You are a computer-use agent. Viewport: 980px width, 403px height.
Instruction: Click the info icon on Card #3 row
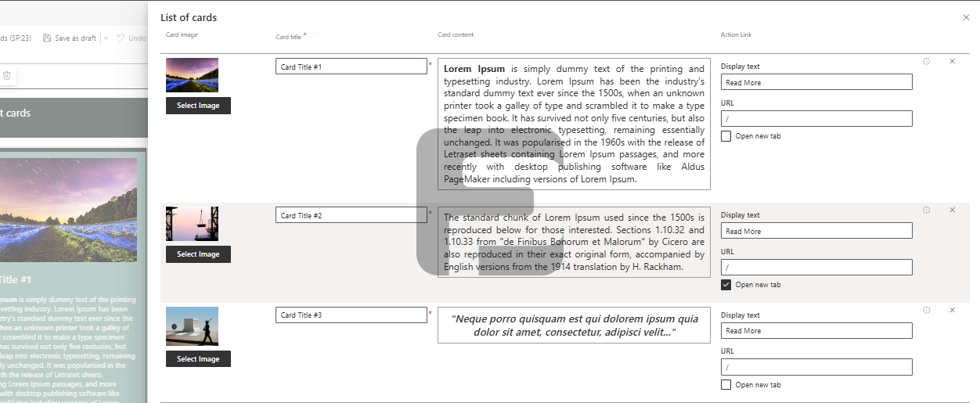pyautogui.click(x=926, y=310)
